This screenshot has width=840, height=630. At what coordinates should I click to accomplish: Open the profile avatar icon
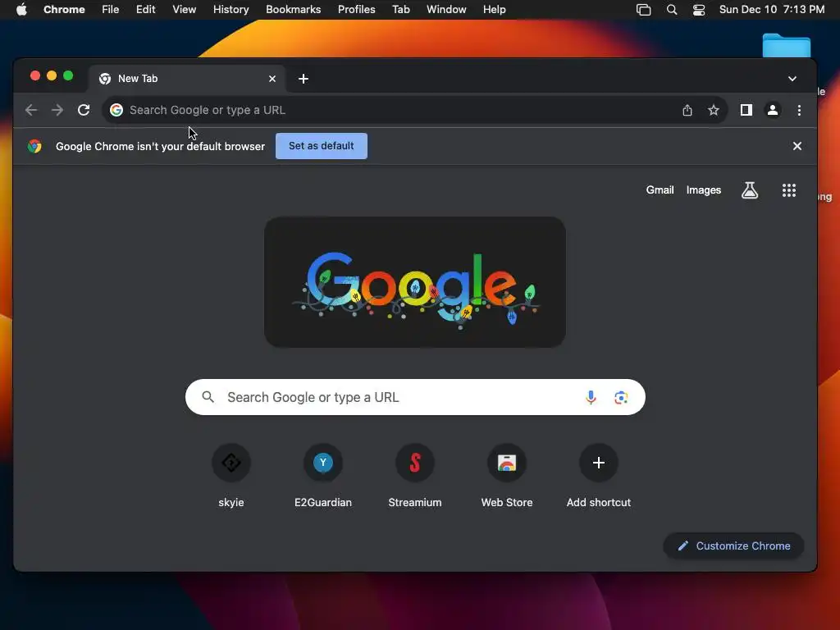pos(773,111)
